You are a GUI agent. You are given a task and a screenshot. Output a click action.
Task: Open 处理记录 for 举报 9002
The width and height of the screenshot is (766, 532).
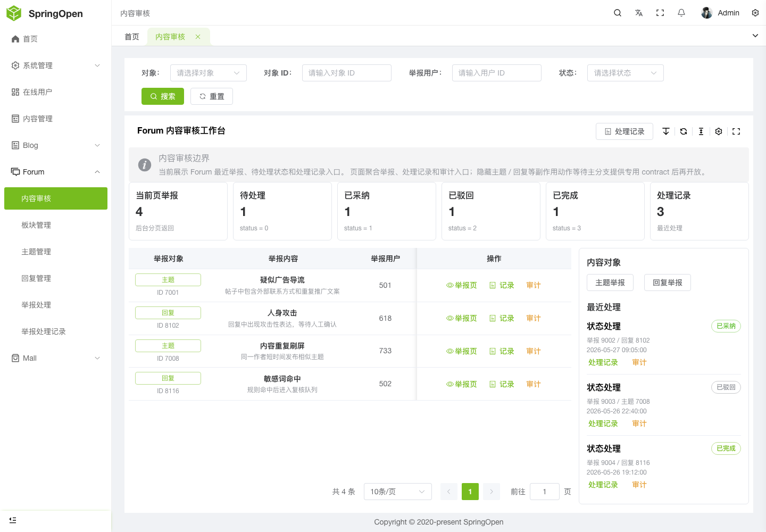[x=603, y=362]
